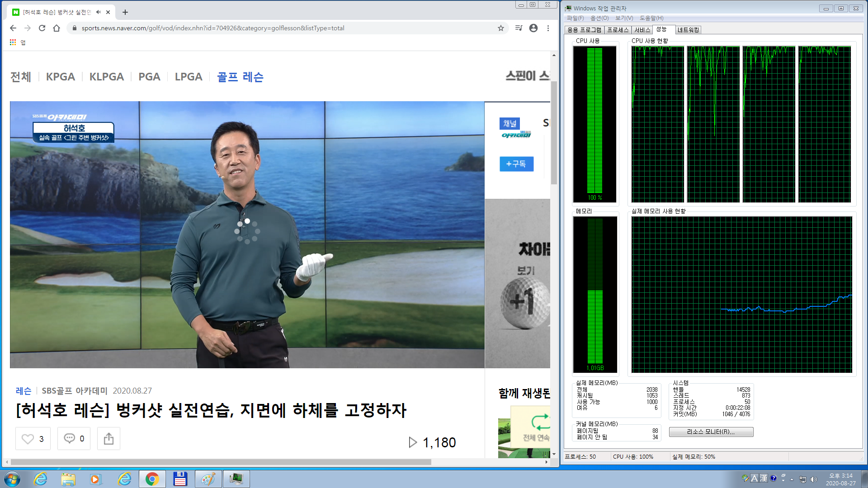The width and height of the screenshot is (868, 488).
Task: Click the golf ball advertisement banner
Action: click(x=518, y=283)
